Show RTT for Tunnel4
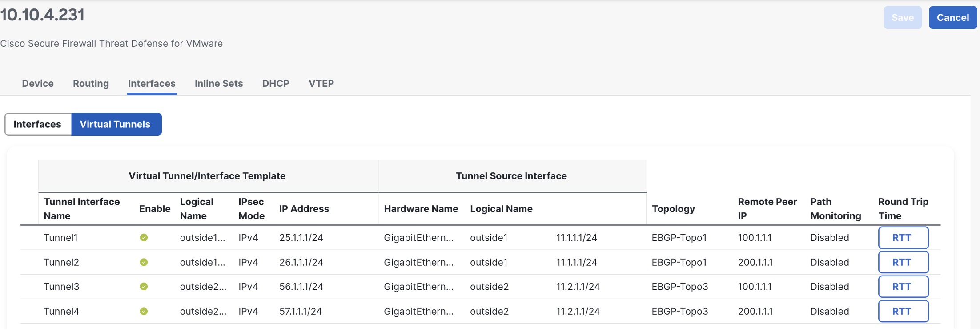This screenshot has width=980, height=333. point(903,311)
